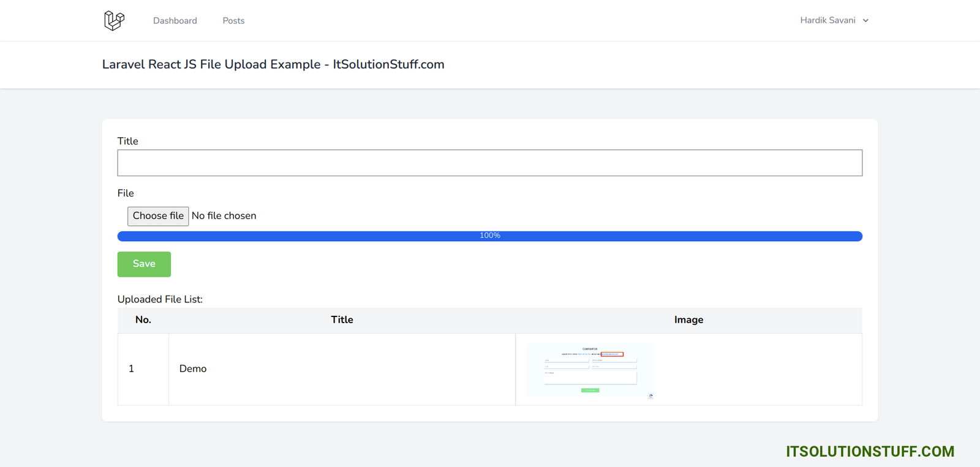Click the ITSOLUTIONSTUFF.COM watermark text
The height and width of the screenshot is (467, 980).
tap(870, 452)
